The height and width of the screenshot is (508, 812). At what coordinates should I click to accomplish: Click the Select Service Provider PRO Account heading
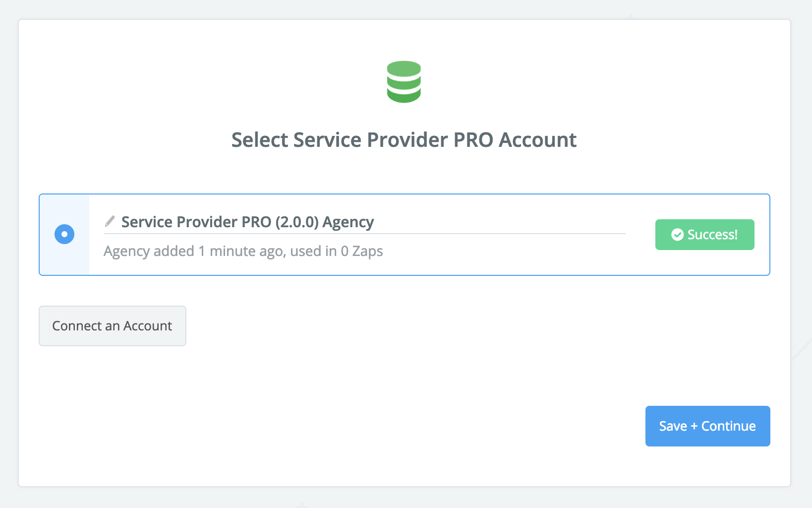click(x=404, y=140)
